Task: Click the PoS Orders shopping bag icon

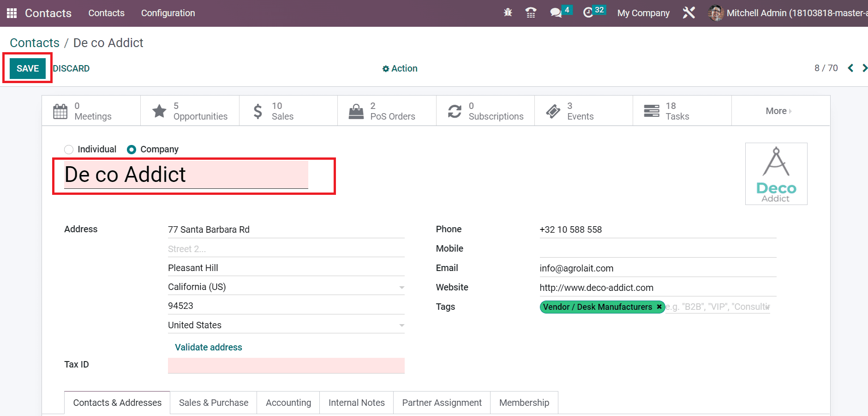Action: tap(356, 111)
